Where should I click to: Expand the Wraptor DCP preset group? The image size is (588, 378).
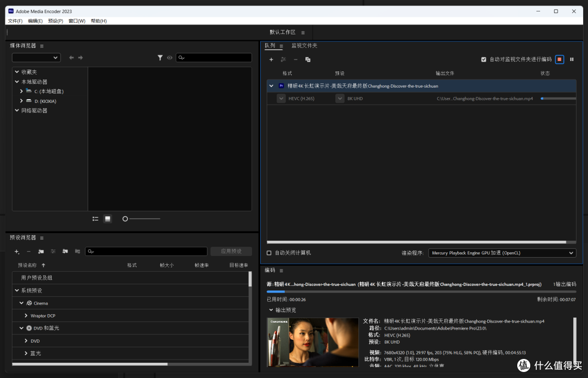point(26,316)
